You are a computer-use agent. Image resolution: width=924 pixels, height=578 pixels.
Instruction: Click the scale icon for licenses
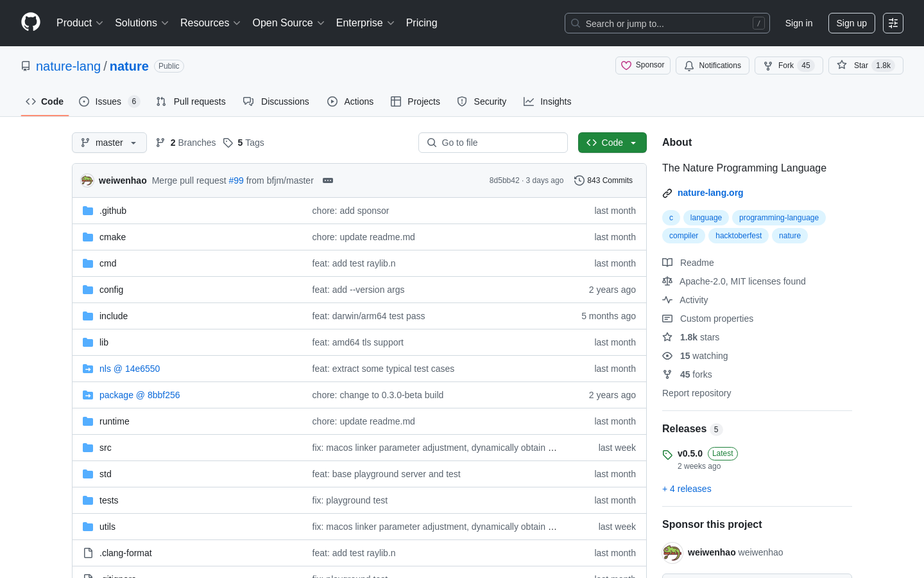667,281
